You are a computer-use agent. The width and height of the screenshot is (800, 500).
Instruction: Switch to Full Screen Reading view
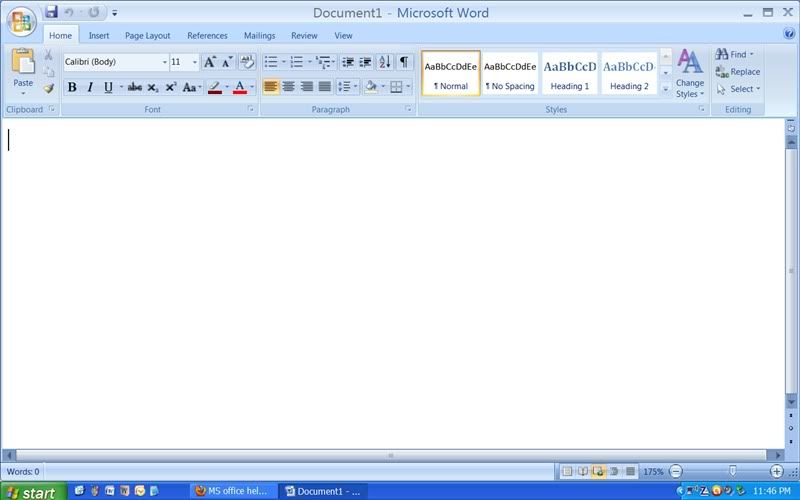(583, 471)
